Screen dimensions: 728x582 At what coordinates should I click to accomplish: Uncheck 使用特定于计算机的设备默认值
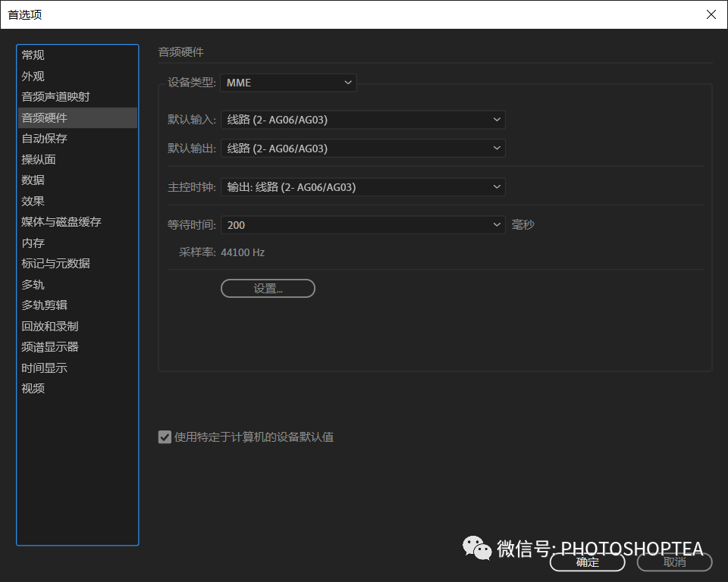165,436
